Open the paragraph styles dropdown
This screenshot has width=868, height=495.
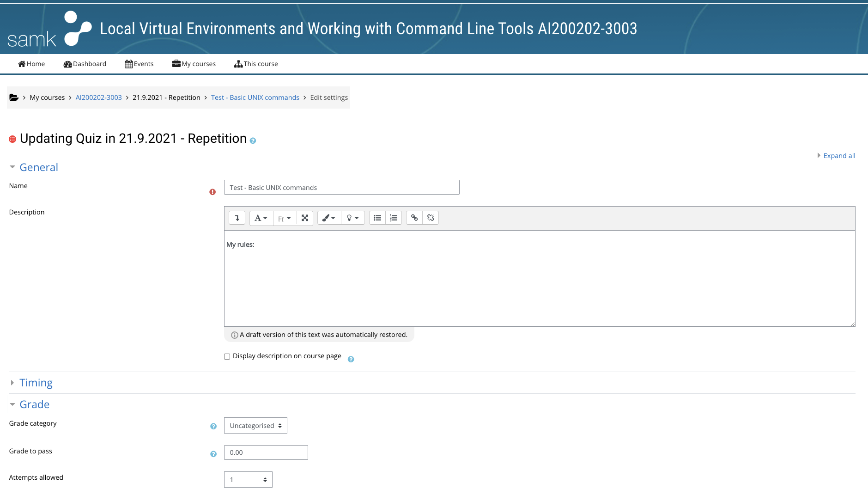coord(261,218)
